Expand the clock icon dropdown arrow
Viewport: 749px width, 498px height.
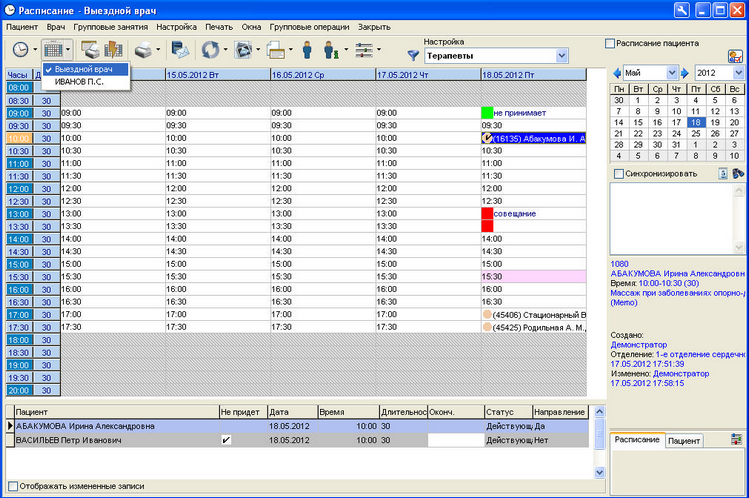[35, 50]
